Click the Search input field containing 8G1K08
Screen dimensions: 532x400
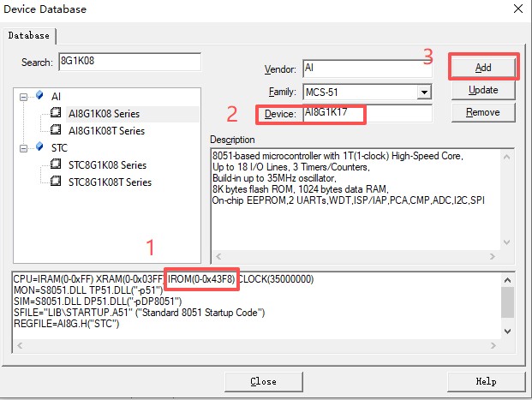point(130,62)
